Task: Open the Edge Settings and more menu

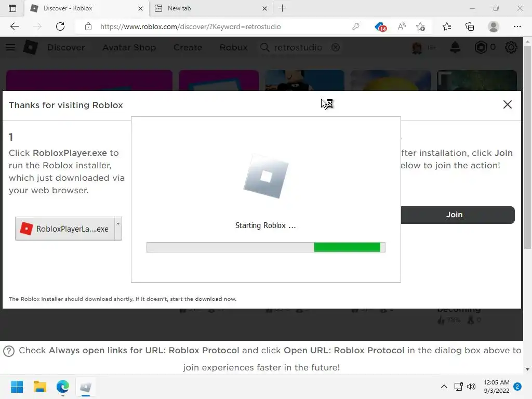Action: (x=517, y=26)
